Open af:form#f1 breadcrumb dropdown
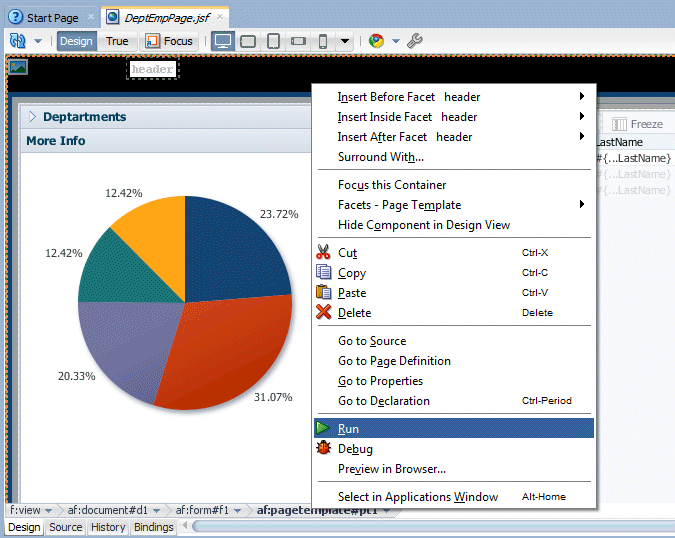Viewport: 675px width, 538px height. (x=237, y=511)
